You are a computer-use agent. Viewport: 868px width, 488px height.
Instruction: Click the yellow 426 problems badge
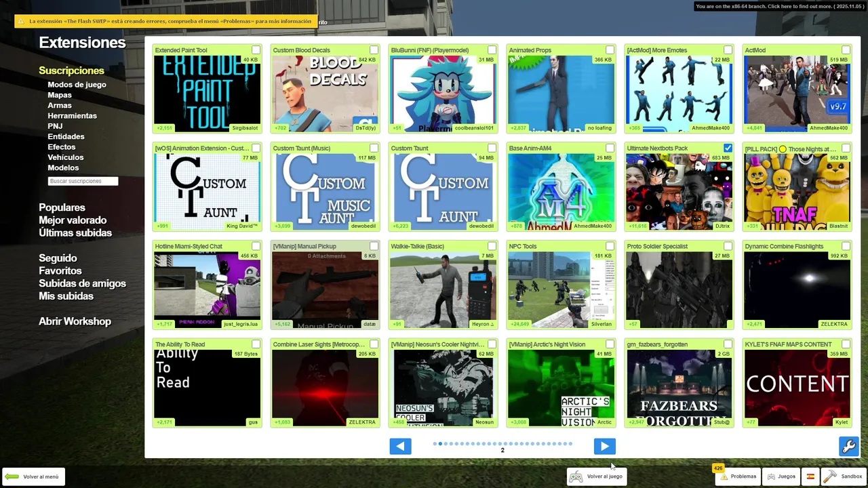[718, 468]
